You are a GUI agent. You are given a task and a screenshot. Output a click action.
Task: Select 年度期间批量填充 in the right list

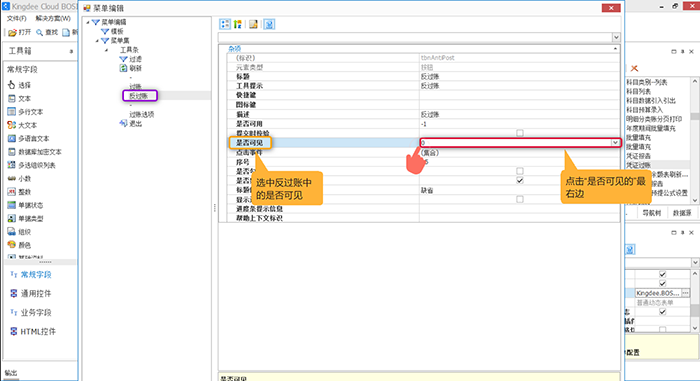[x=651, y=128]
